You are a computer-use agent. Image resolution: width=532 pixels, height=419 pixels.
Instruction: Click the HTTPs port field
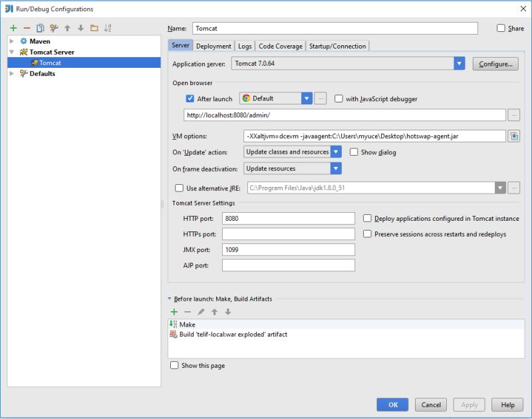pos(289,233)
